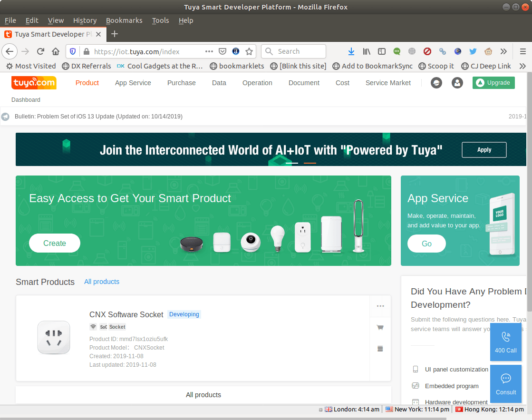Image resolution: width=532 pixels, height=420 pixels.
Task: Click the Firefox Search input field
Action: point(293,52)
